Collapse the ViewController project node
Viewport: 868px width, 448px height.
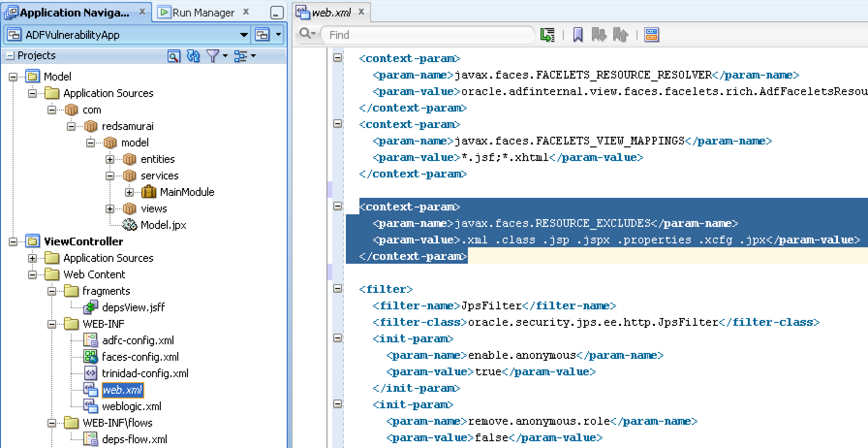pyautogui.click(x=13, y=241)
